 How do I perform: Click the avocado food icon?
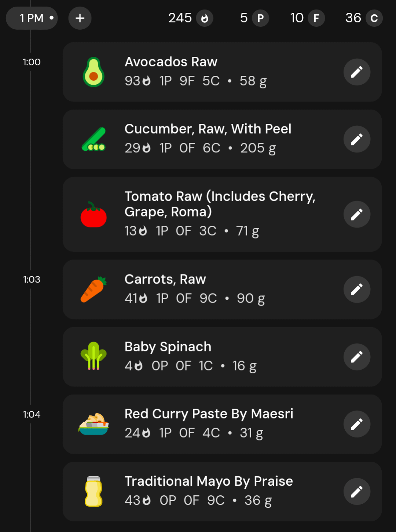[93, 72]
